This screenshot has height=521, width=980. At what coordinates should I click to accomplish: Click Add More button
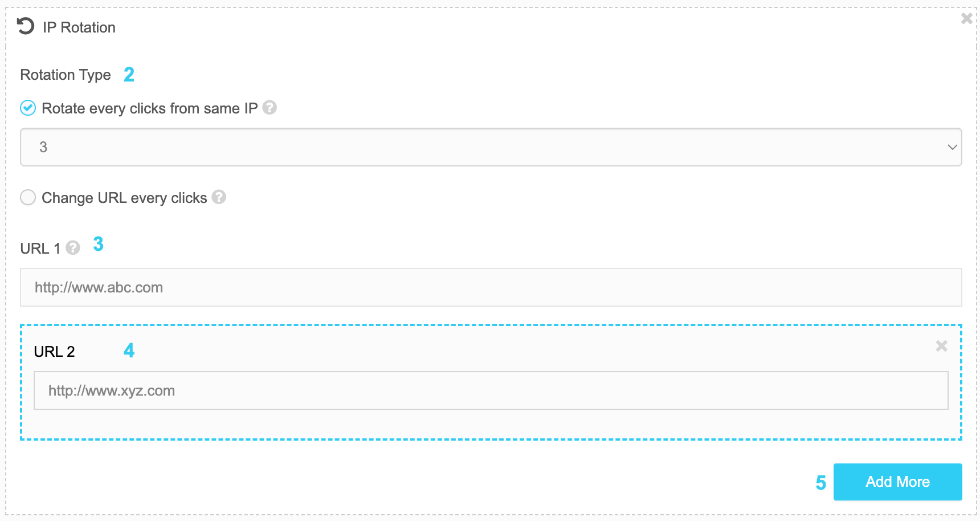pyautogui.click(x=898, y=482)
